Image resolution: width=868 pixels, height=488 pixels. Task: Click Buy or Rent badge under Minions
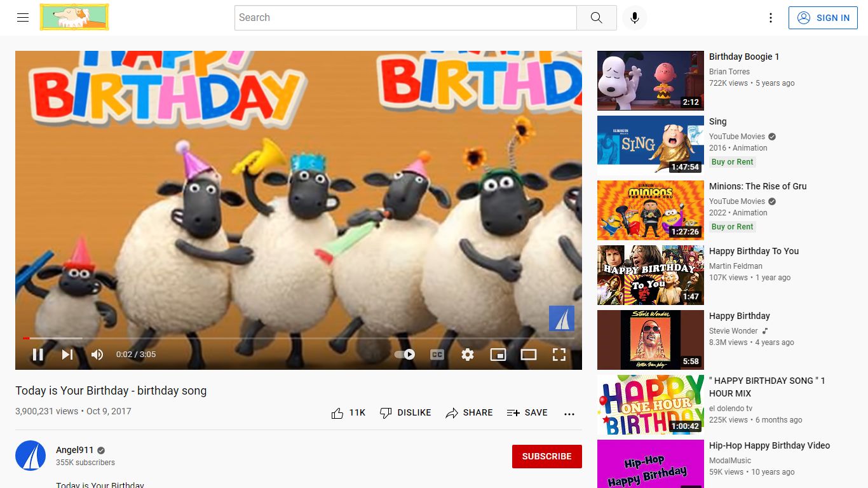point(733,227)
